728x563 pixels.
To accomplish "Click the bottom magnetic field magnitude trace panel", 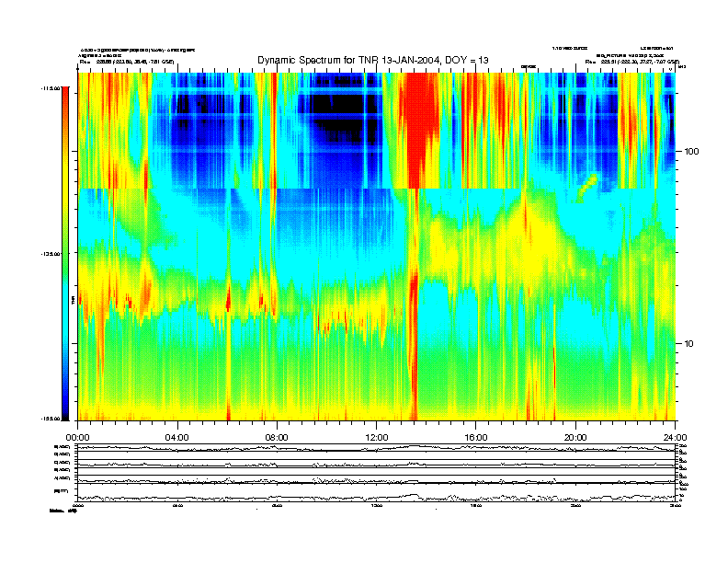I will pos(377,493).
